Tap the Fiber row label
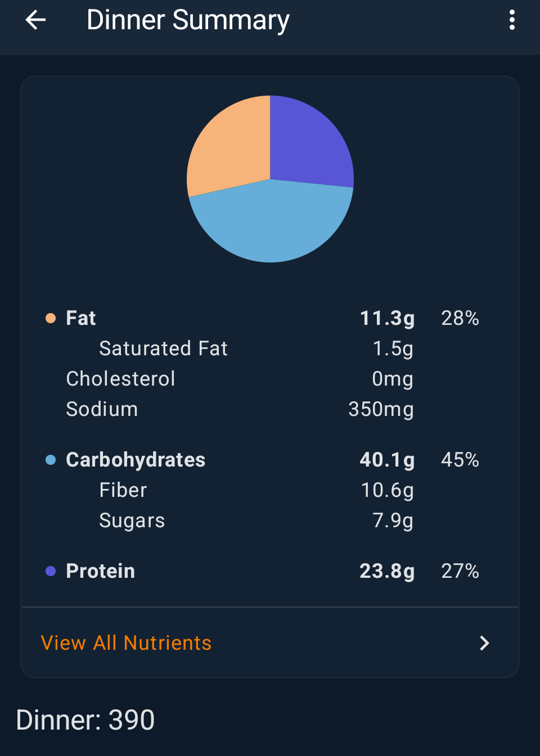This screenshot has width=540, height=756. click(123, 490)
